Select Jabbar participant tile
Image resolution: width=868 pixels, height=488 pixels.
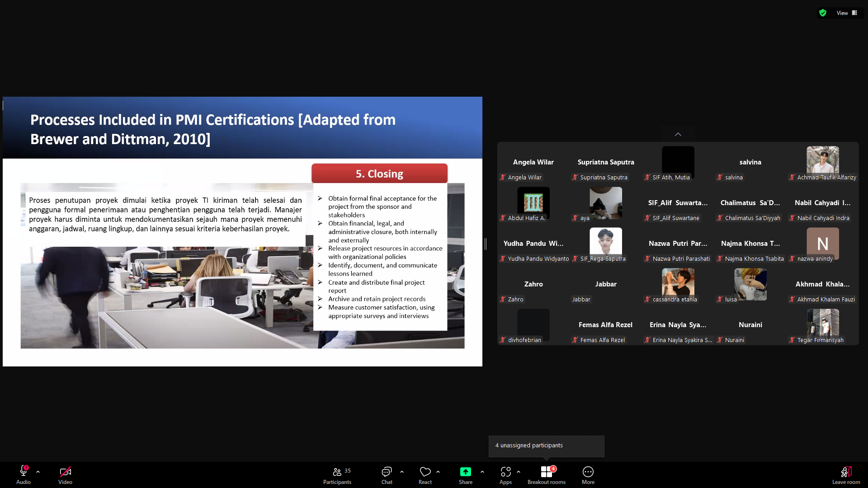606,284
